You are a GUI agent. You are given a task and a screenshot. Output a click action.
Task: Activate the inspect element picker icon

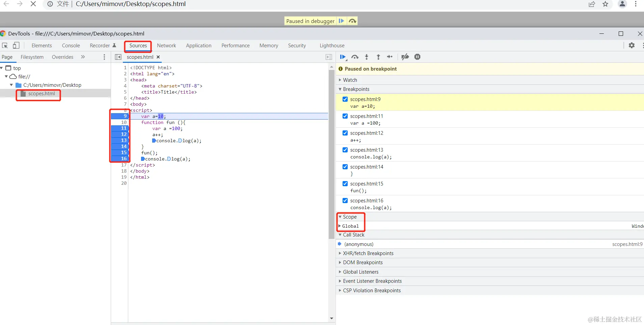tap(5, 46)
